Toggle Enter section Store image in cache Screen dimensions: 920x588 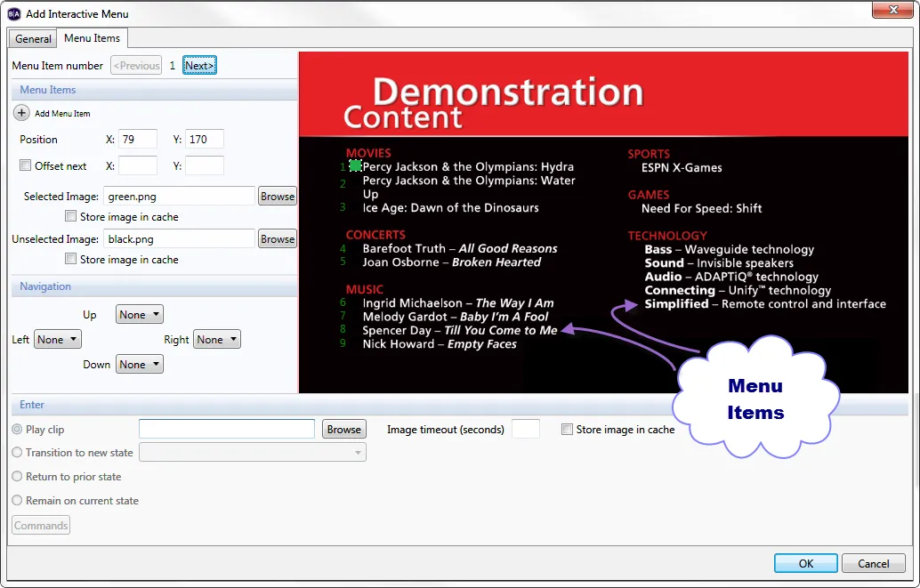point(567,429)
